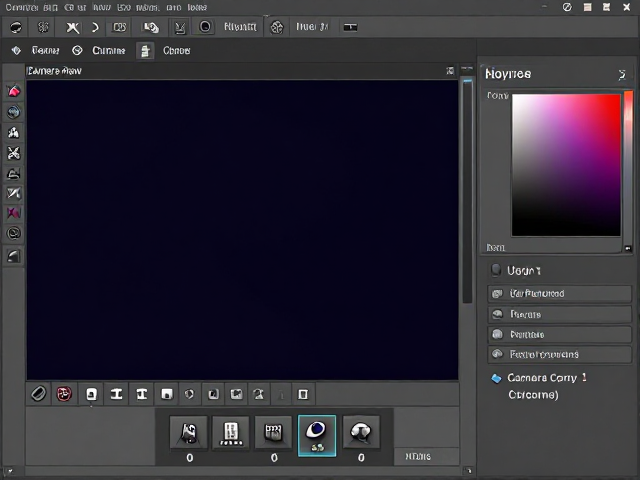Select the arc-shaped tool in the left toolbox
The height and width of the screenshot is (480, 640).
click(14, 174)
